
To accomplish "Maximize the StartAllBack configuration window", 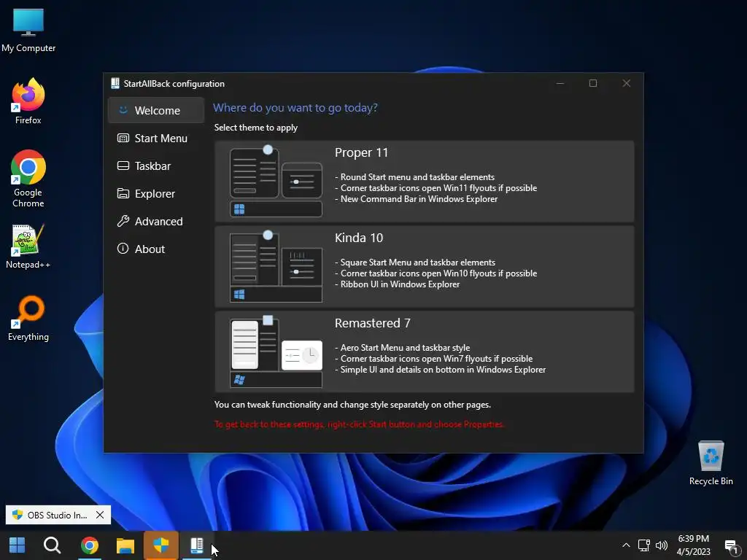I will tap(593, 83).
